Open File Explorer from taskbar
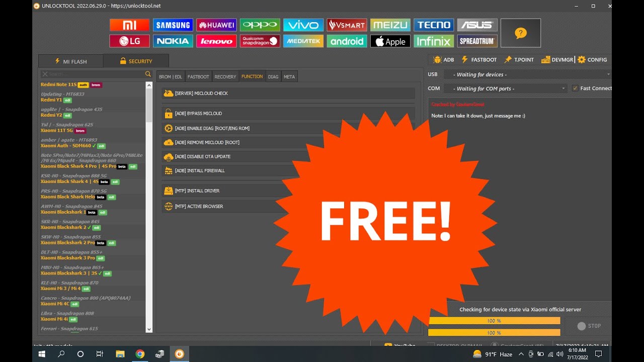The height and width of the screenshot is (362, 644). (120, 354)
